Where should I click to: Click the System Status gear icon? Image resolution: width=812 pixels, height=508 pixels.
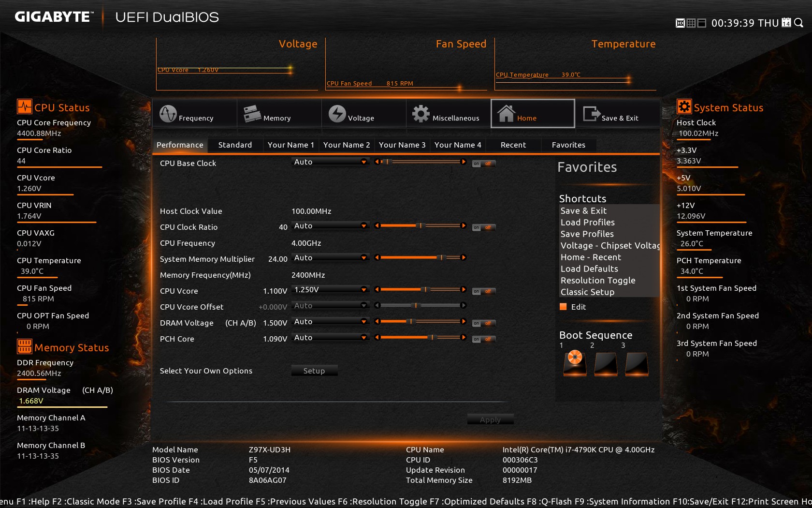[x=684, y=106]
